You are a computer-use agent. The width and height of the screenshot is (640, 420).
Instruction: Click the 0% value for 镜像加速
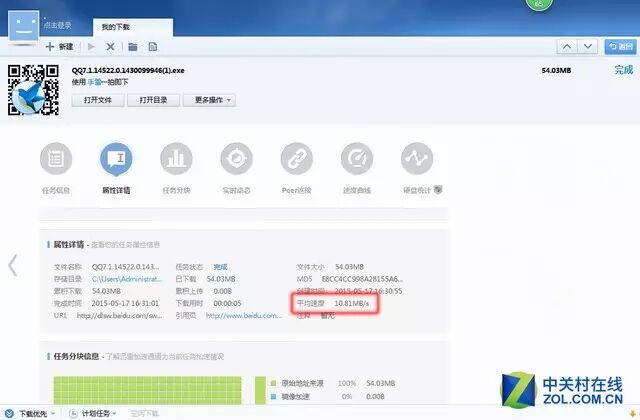pos(347,396)
